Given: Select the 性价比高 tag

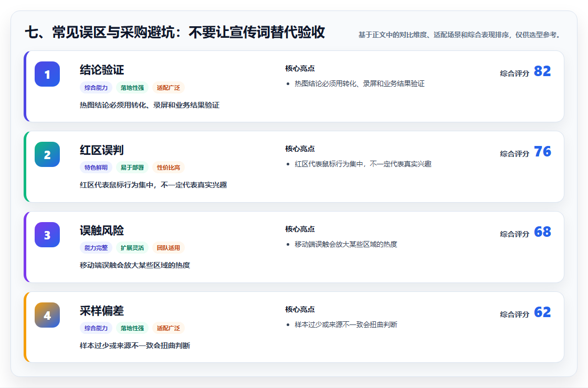Looking at the screenshot, I should pos(169,167).
